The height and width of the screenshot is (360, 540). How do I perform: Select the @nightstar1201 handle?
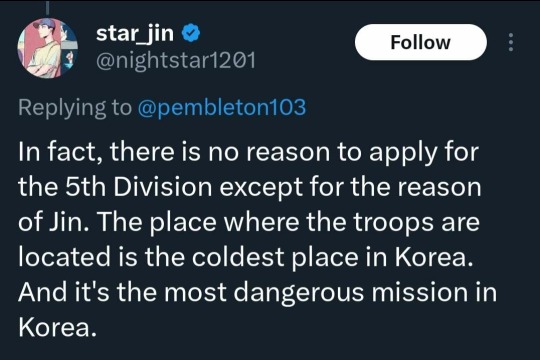pyautogui.click(x=176, y=61)
